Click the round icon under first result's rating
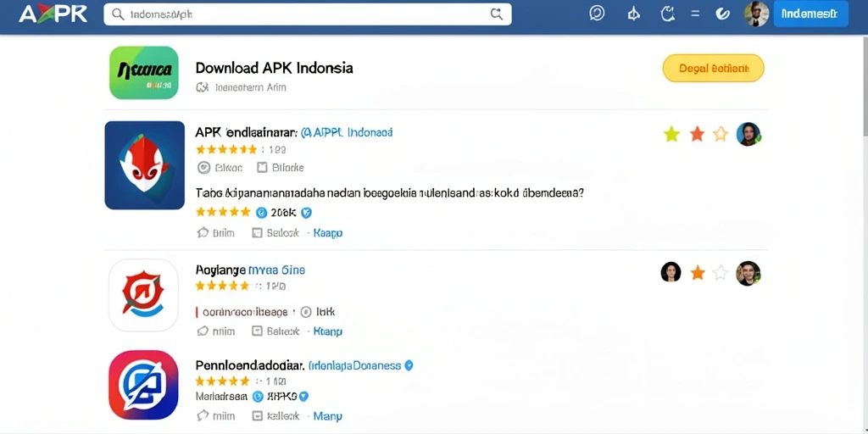This screenshot has width=868, height=434. (x=203, y=168)
